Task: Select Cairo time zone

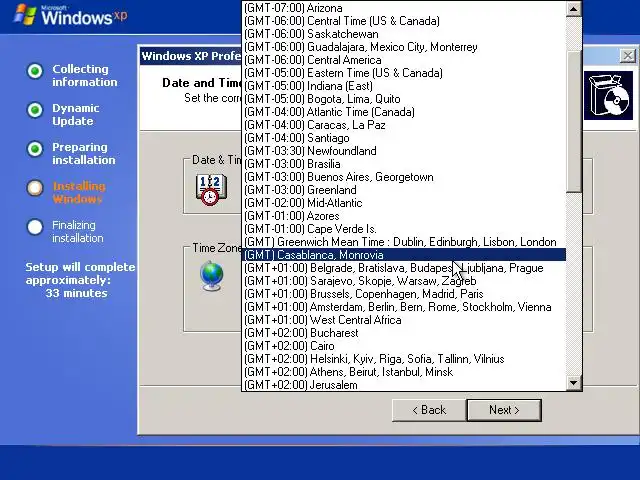Action: [x=404, y=346]
